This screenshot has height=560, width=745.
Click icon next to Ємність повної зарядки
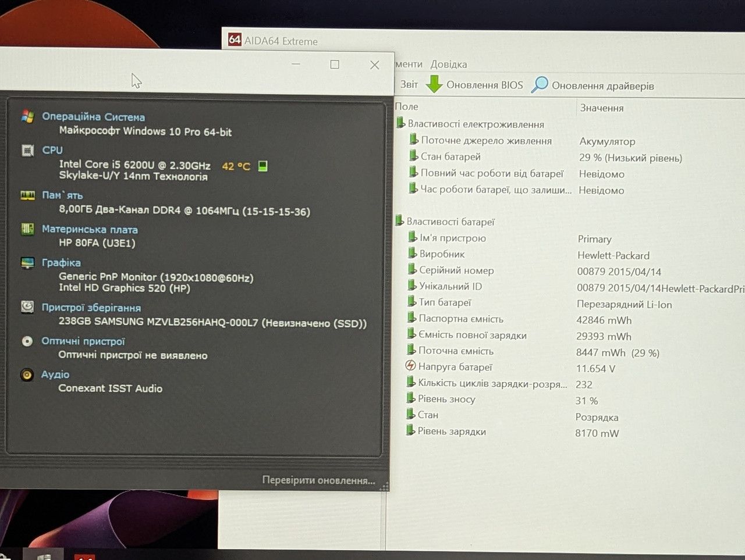tap(411, 334)
